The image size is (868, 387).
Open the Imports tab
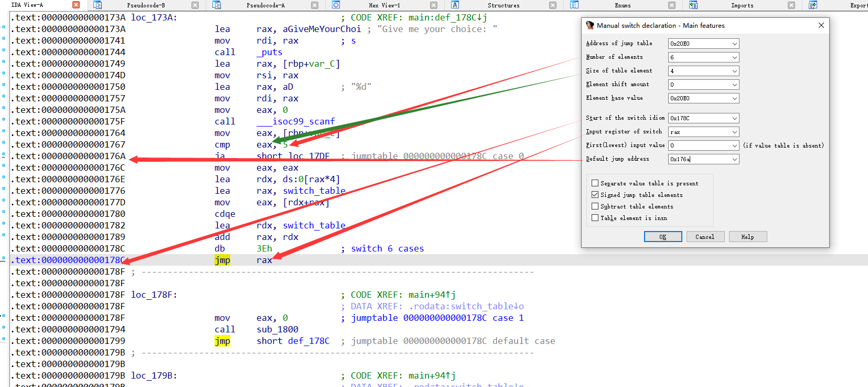tap(742, 5)
